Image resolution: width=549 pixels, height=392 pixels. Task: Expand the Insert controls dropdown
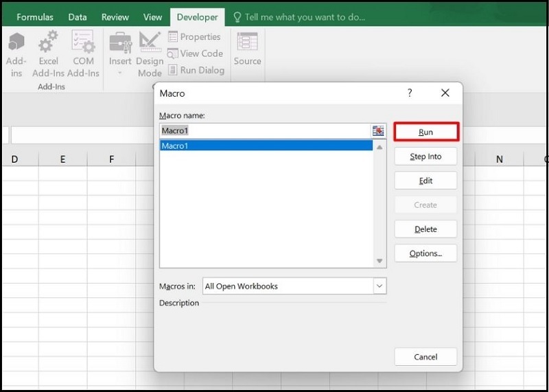tap(120, 72)
